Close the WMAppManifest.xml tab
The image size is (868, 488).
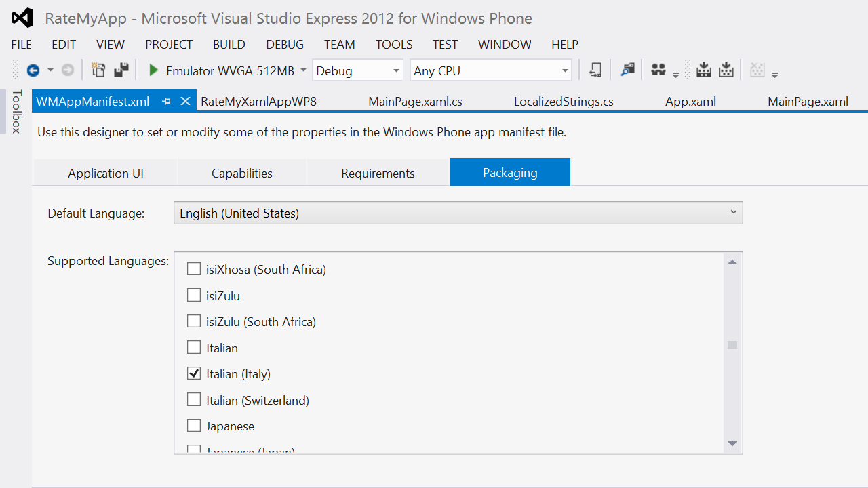coord(185,102)
